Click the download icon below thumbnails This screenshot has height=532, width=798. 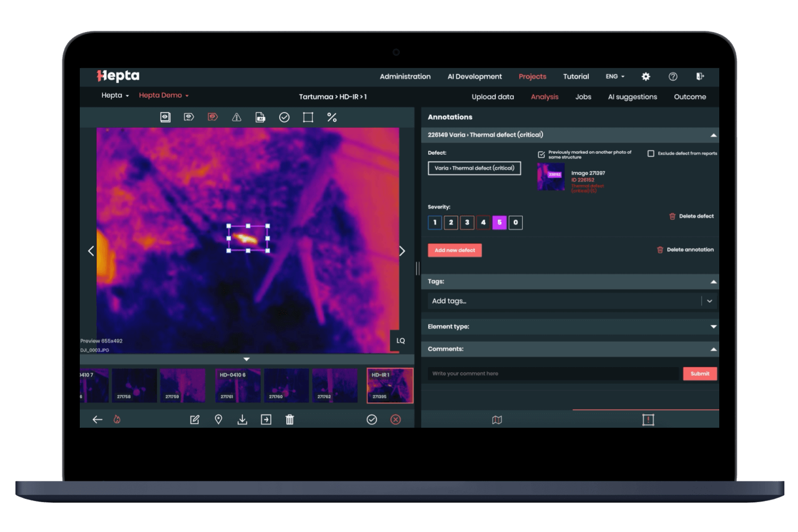tap(242, 420)
